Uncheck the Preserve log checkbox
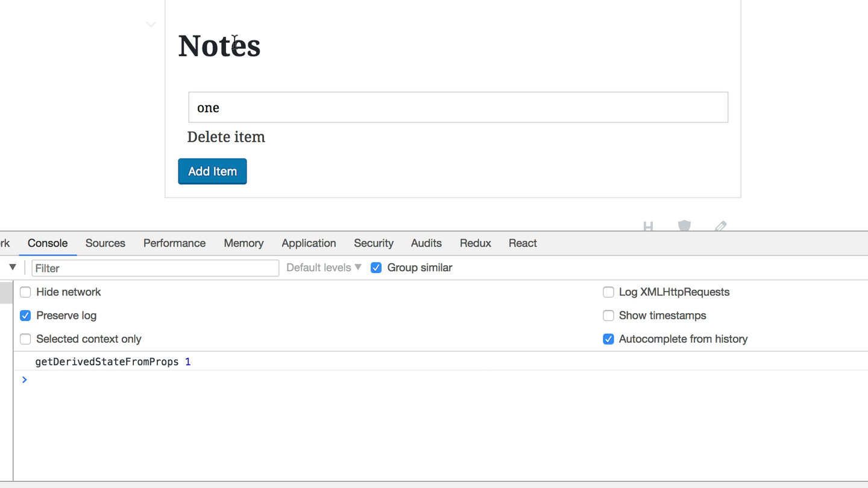The image size is (868, 488). [x=25, y=316]
